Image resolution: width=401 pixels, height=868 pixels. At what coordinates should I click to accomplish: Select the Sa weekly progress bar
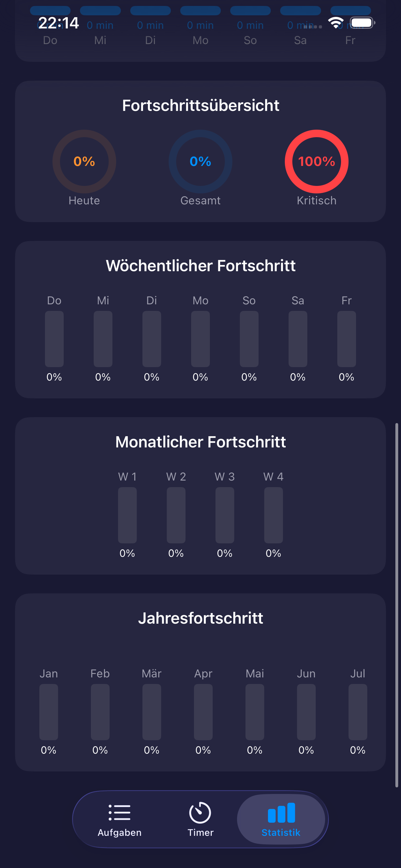[x=298, y=339]
